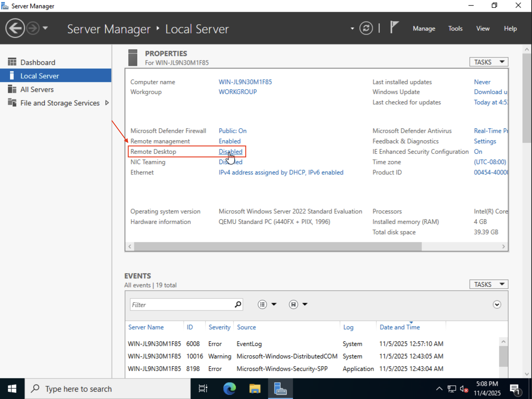Image resolution: width=532 pixels, height=399 pixels.
Task: Click the forward navigation arrow
Action: tap(33, 28)
